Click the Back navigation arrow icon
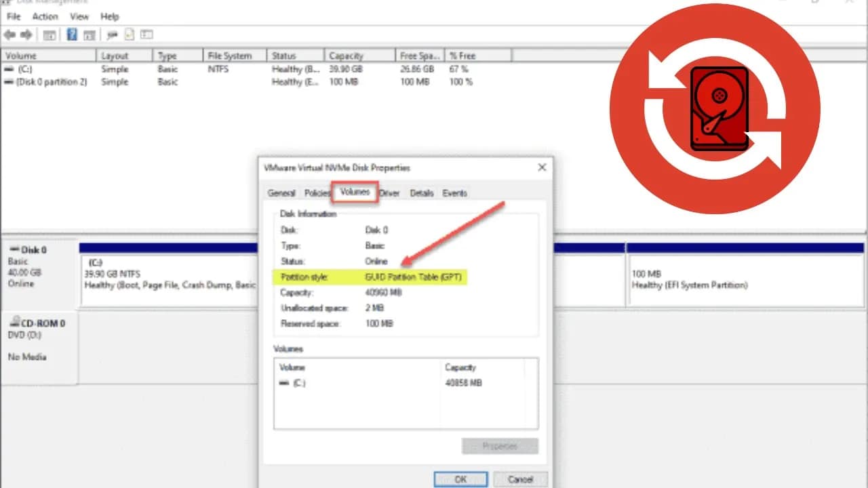The image size is (868, 488). pyautogui.click(x=10, y=35)
